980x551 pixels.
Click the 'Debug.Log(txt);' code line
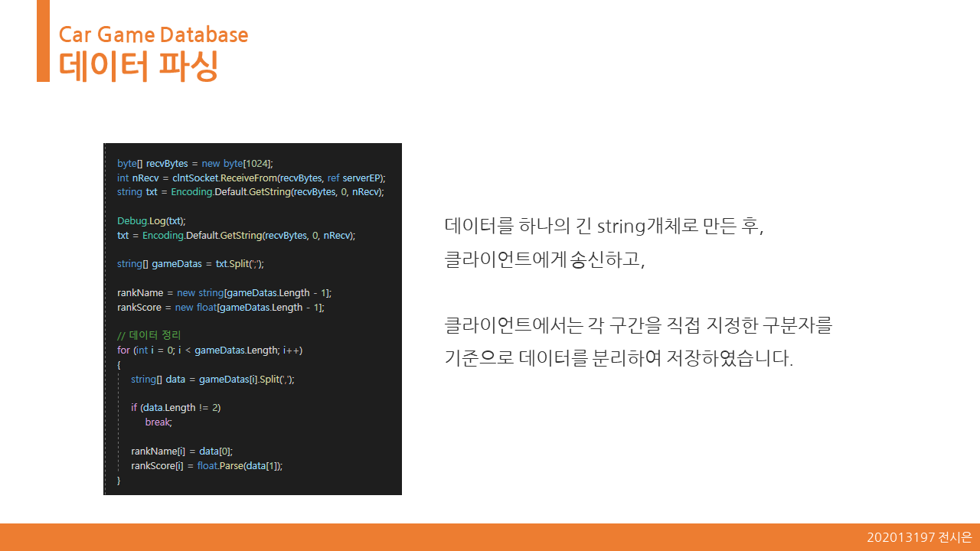152,220
